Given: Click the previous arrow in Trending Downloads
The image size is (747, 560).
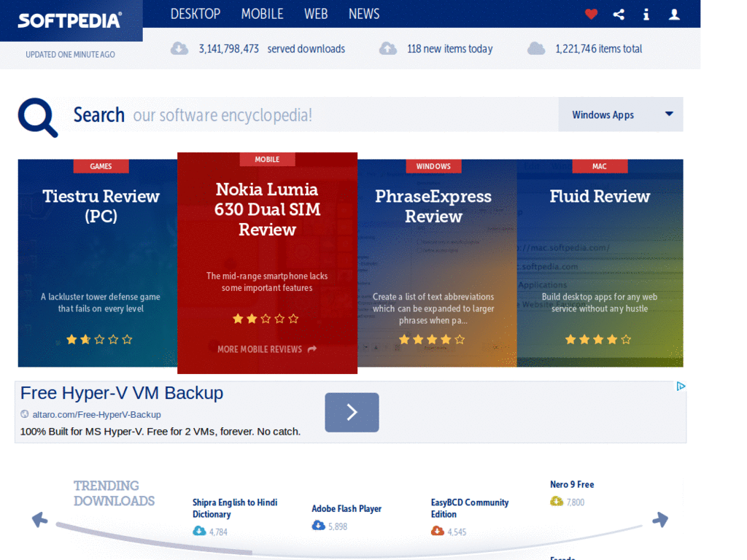Looking at the screenshot, I should pos(39,519).
